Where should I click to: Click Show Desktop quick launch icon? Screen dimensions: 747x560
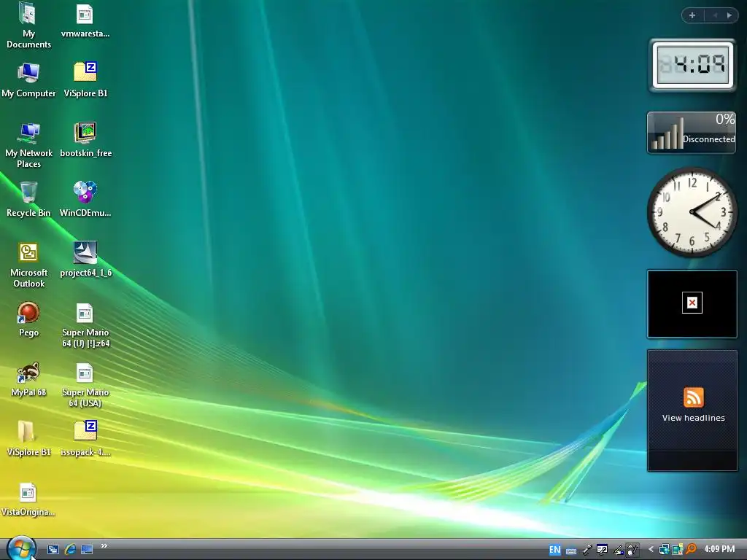tap(53, 550)
